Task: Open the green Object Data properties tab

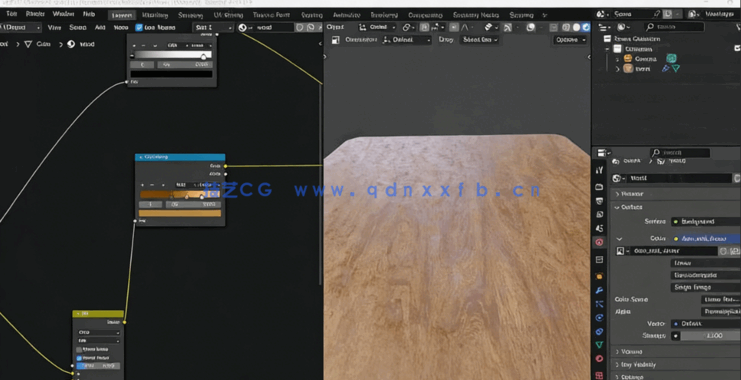Action: coord(599,345)
